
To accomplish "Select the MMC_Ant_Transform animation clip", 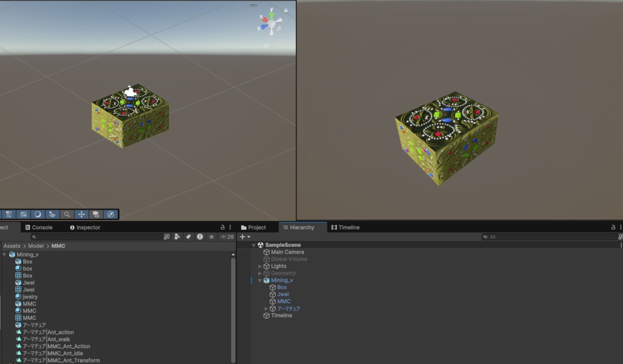I will (x=58, y=360).
